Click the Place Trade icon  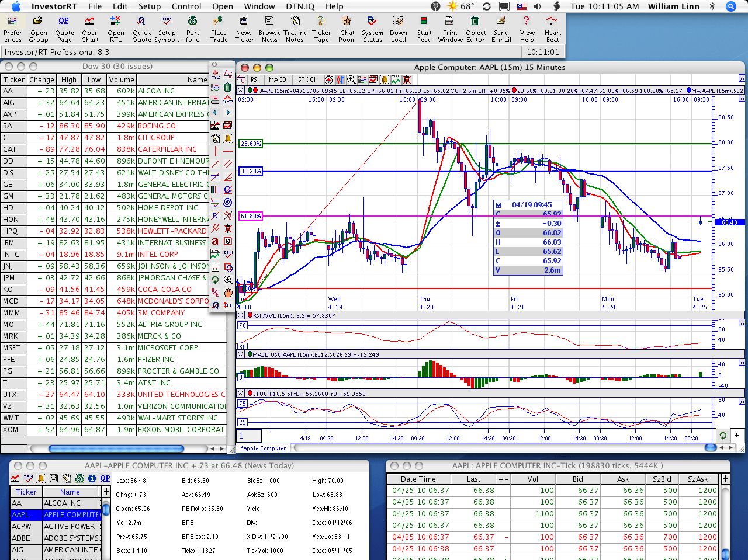(x=219, y=29)
